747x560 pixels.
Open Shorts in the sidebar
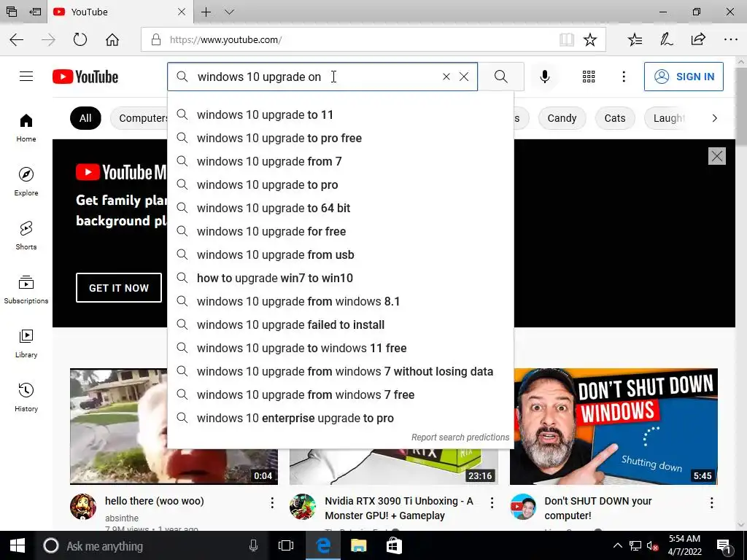26,236
